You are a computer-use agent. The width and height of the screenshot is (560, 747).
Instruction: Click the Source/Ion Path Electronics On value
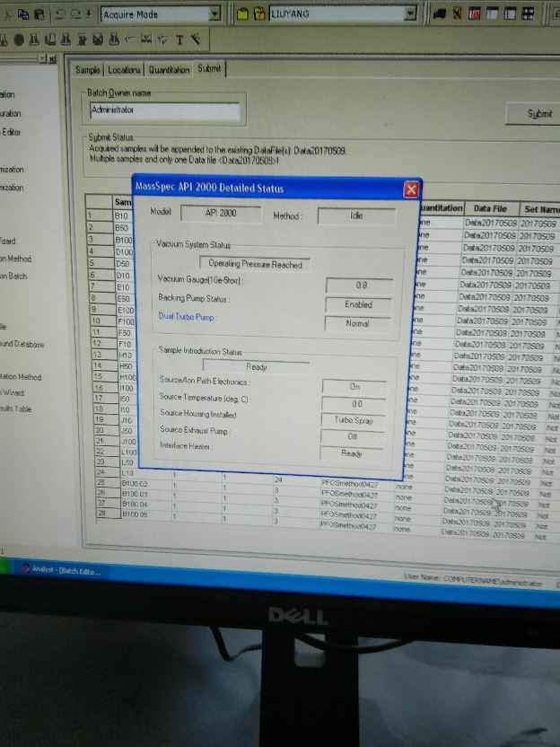point(354,386)
